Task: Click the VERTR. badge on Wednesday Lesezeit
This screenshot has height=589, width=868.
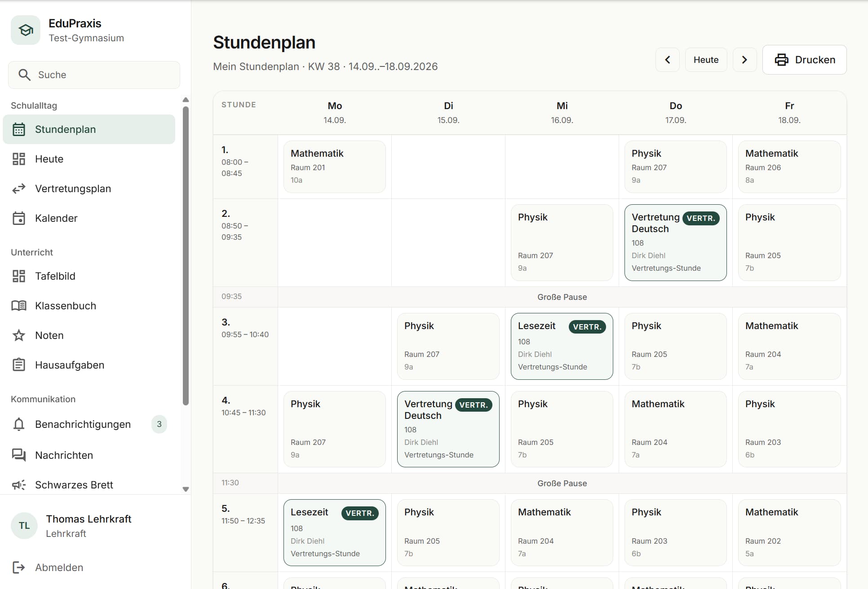Action: (x=587, y=327)
